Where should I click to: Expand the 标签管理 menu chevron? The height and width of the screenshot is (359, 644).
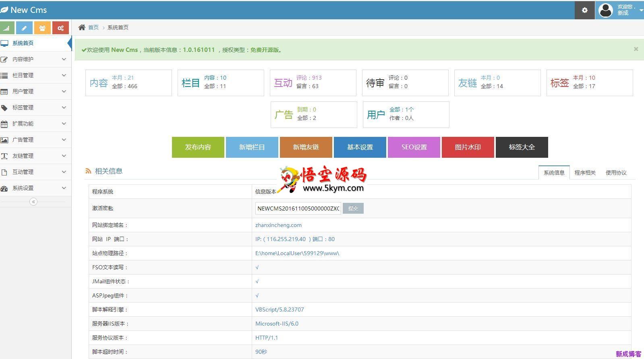pyautogui.click(x=64, y=107)
